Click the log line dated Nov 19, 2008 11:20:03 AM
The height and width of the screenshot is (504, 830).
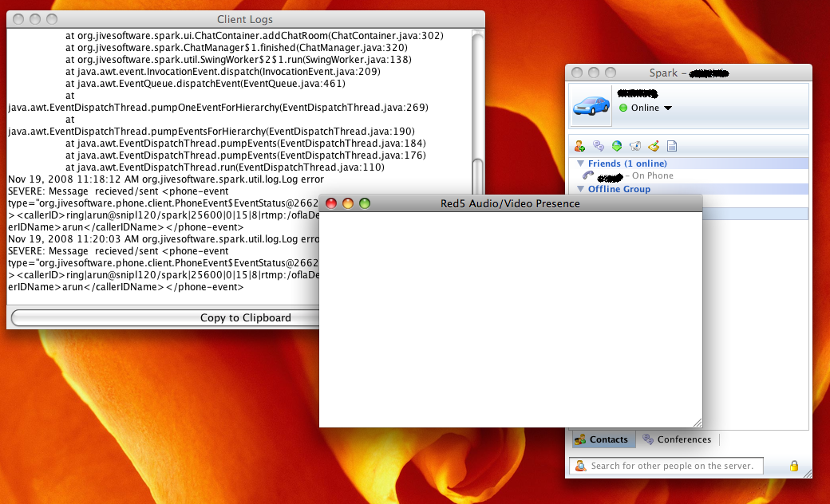point(164,239)
